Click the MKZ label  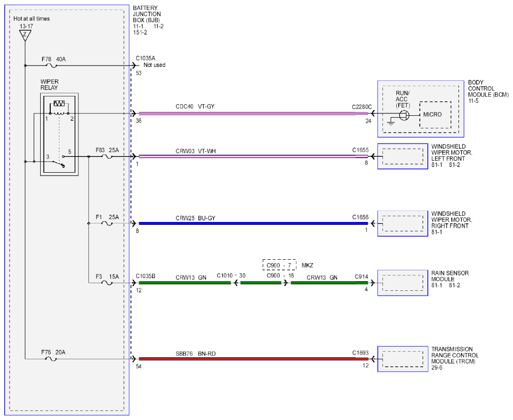coord(307,265)
